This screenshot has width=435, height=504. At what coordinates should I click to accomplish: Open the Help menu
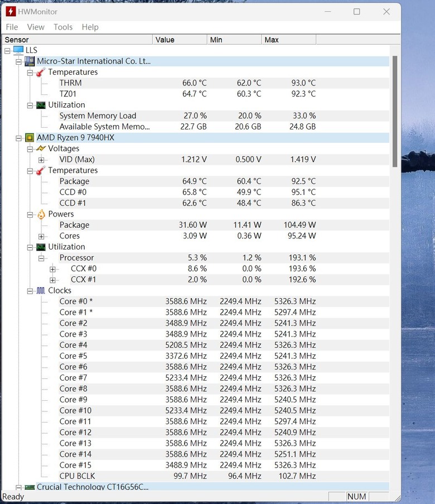coord(90,27)
